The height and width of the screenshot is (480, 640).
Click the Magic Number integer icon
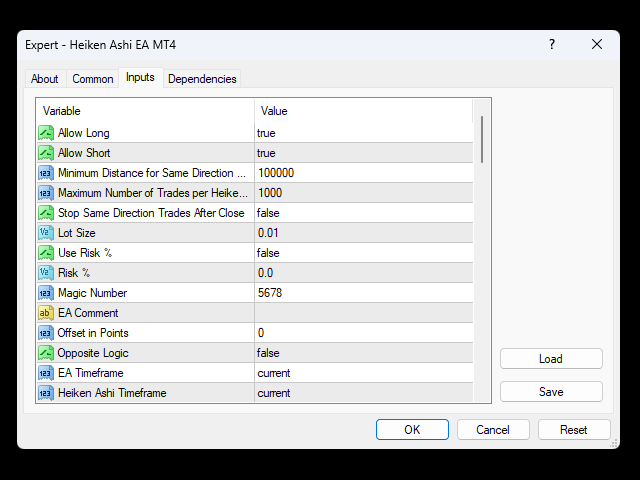click(x=46, y=293)
